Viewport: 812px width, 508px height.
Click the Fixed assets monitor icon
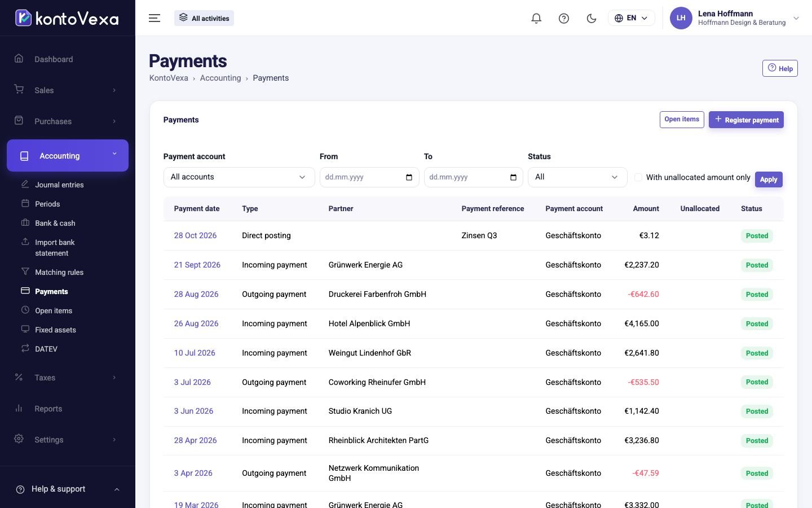(x=25, y=329)
